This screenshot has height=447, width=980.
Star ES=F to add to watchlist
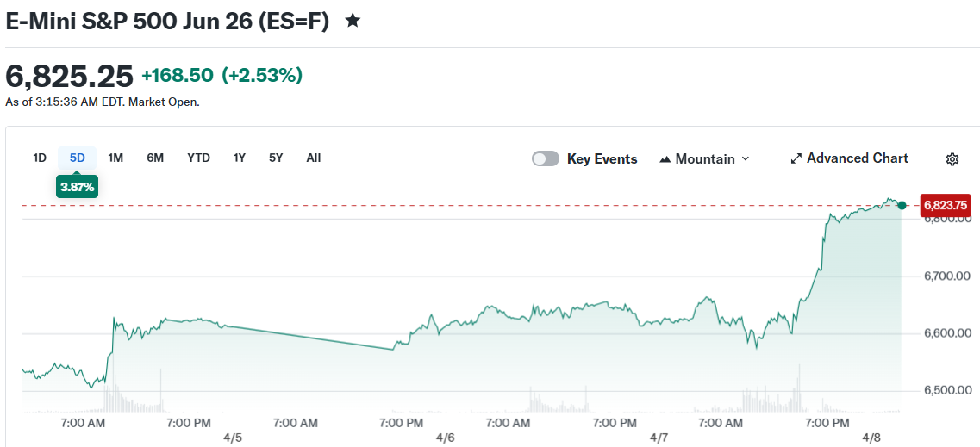(x=353, y=22)
